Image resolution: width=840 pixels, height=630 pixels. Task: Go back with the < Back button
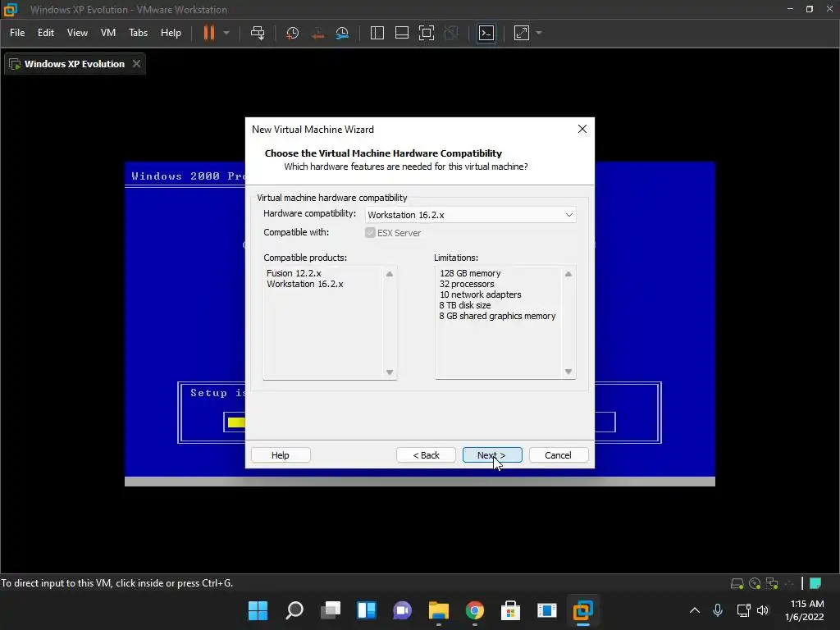pyautogui.click(x=426, y=454)
